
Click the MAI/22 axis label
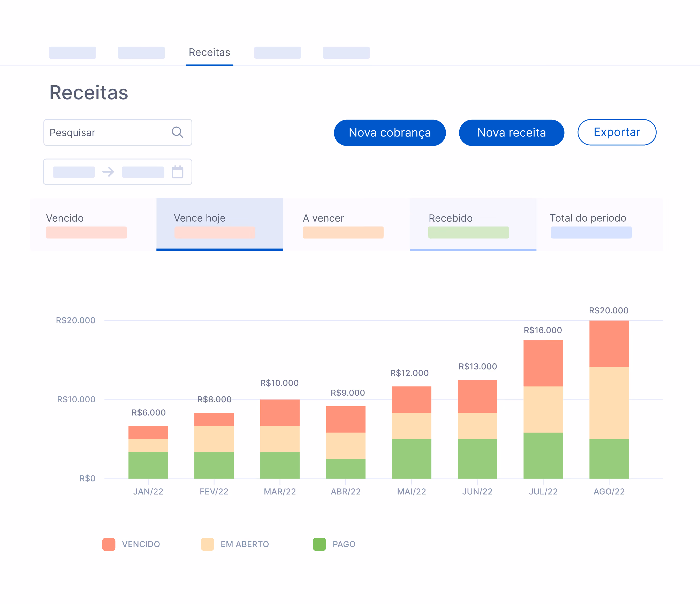(412, 492)
